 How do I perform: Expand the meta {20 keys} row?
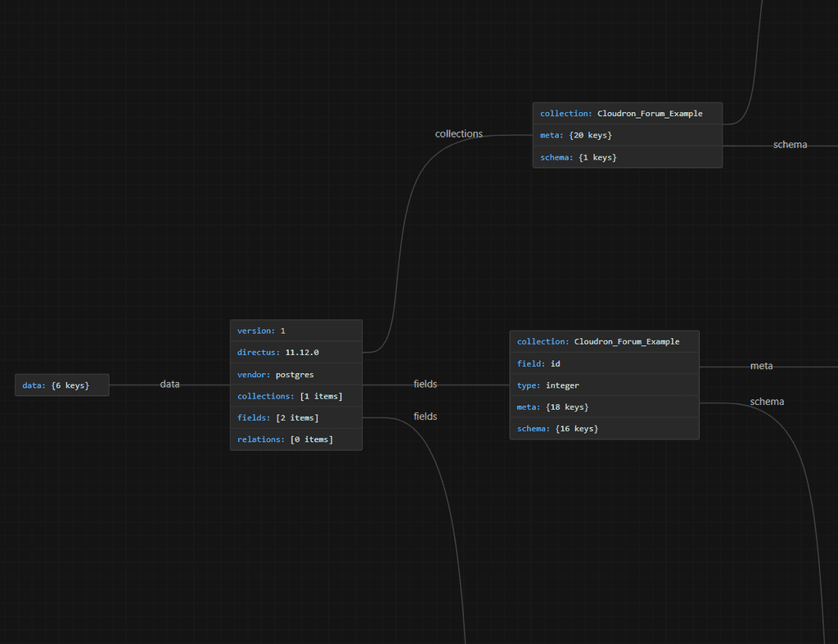click(x=627, y=135)
